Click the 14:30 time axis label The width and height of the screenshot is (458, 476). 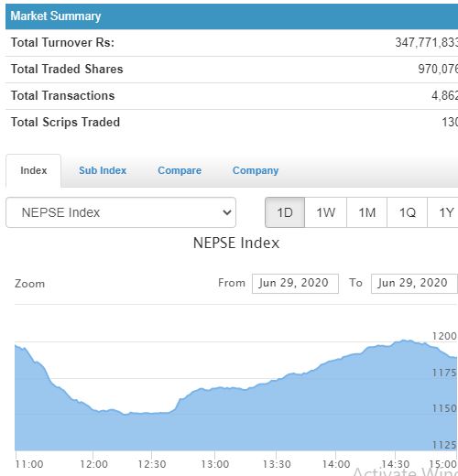(396, 464)
